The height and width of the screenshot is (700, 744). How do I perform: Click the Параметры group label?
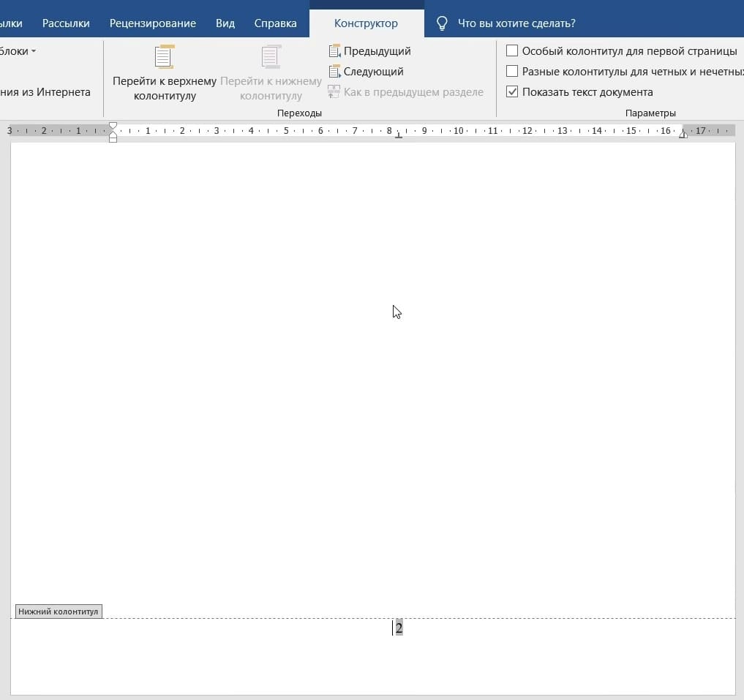click(650, 113)
